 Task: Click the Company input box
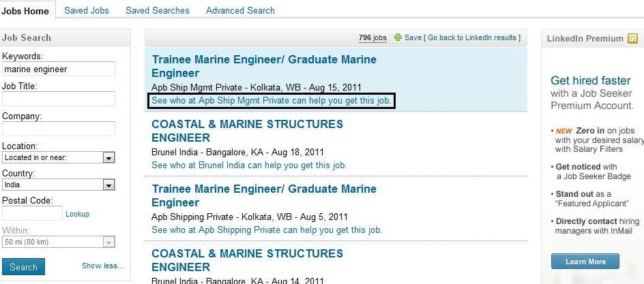(x=58, y=129)
